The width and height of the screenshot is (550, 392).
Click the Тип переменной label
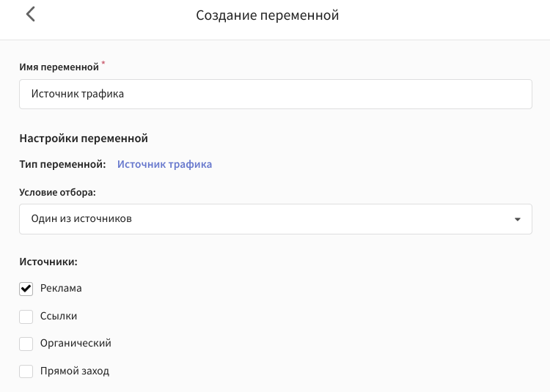click(x=62, y=164)
